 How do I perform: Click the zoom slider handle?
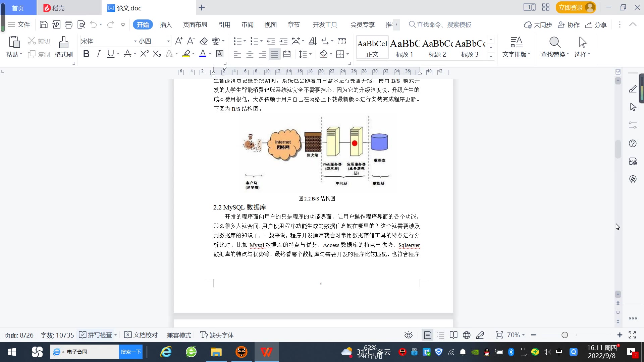565,335
